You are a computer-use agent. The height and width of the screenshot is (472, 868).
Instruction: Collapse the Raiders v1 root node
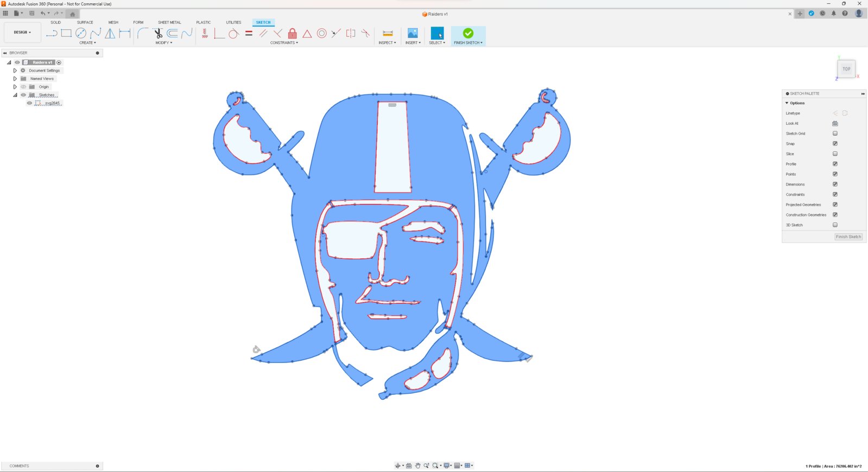pyautogui.click(x=9, y=62)
